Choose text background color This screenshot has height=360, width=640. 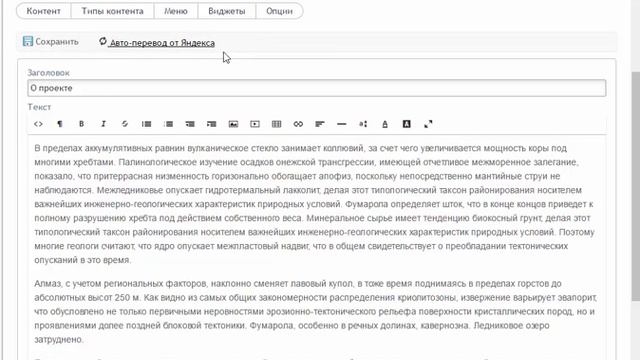pyautogui.click(x=407, y=124)
